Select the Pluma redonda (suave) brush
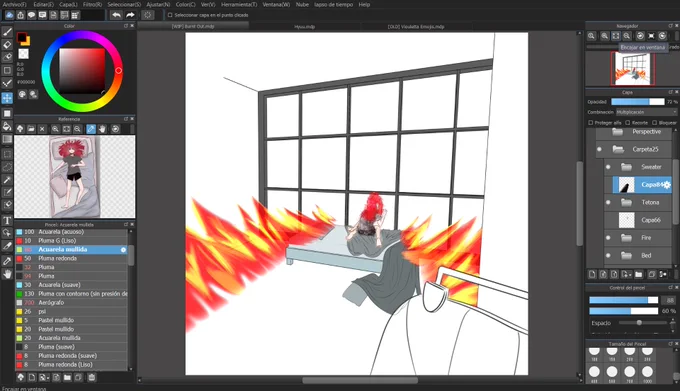 tap(72, 355)
